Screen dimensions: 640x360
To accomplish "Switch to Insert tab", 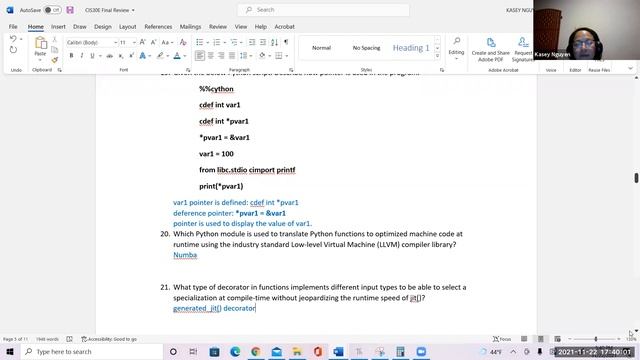I will click(x=58, y=27).
